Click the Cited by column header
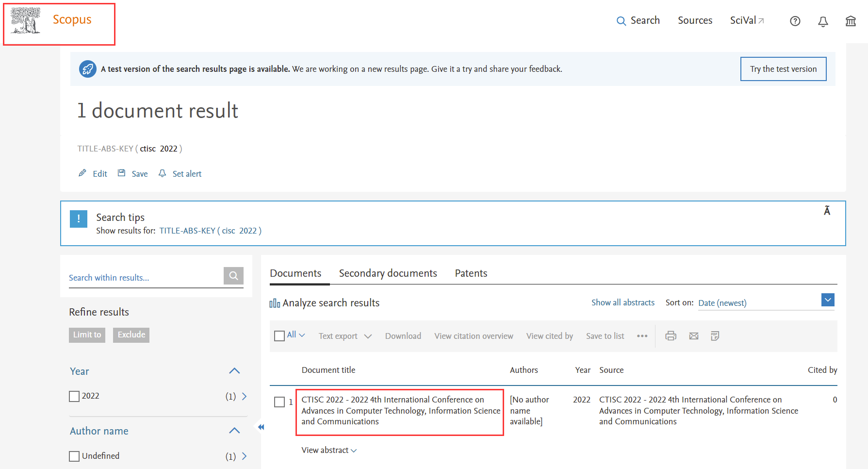Image resolution: width=868 pixels, height=469 pixels. tap(822, 370)
